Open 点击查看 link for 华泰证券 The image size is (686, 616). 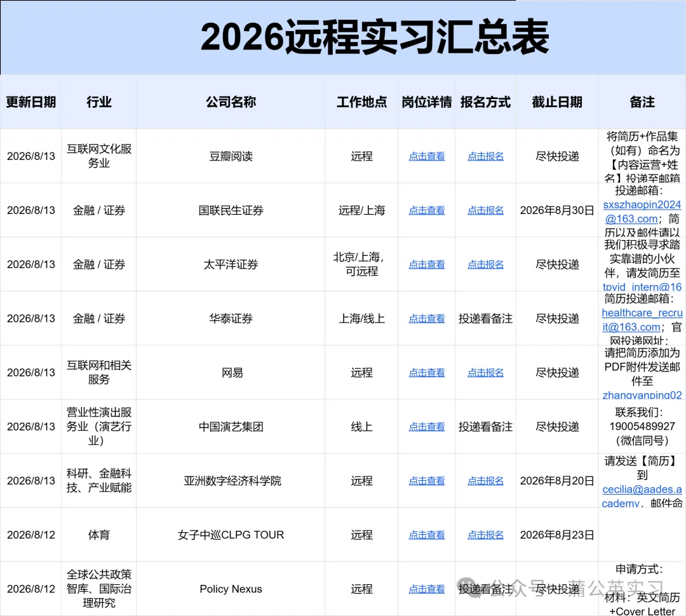(x=427, y=319)
